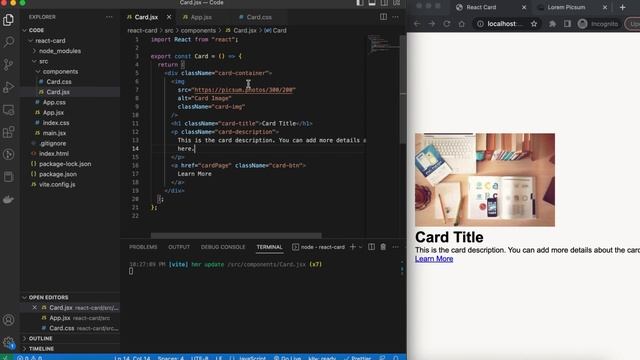Click the card image in browser page
This screenshot has height=360, width=640.
pyautogui.click(x=485, y=180)
